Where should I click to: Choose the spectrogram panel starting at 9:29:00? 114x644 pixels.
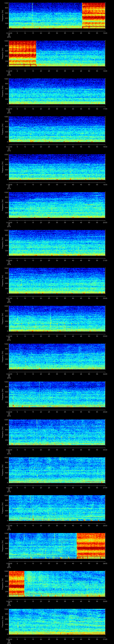coord(57,584)
